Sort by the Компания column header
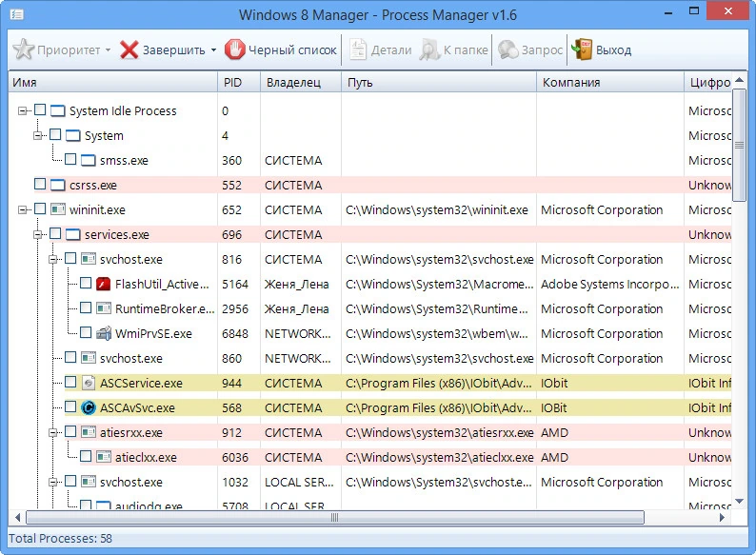Image resolution: width=756 pixels, height=555 pixels. [610, 83]
